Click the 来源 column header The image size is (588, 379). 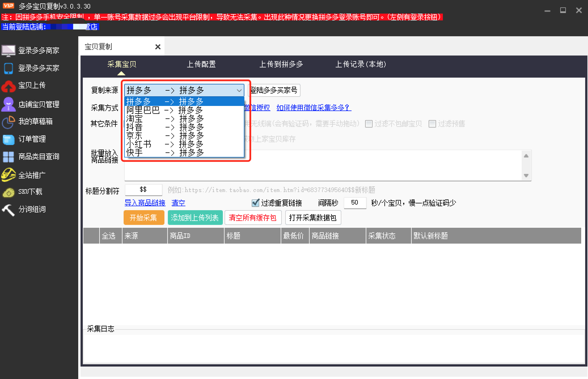[x=145, y=236]
